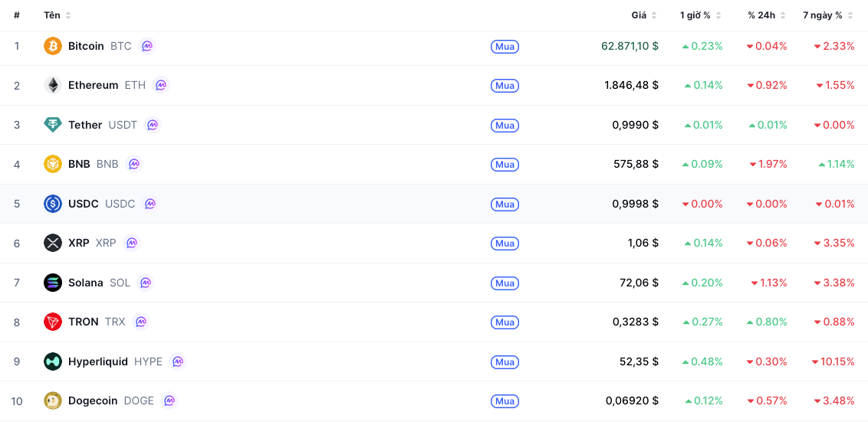Open the Solana name link
This screenshot has height=422, width=868.
tap(85, 283)
